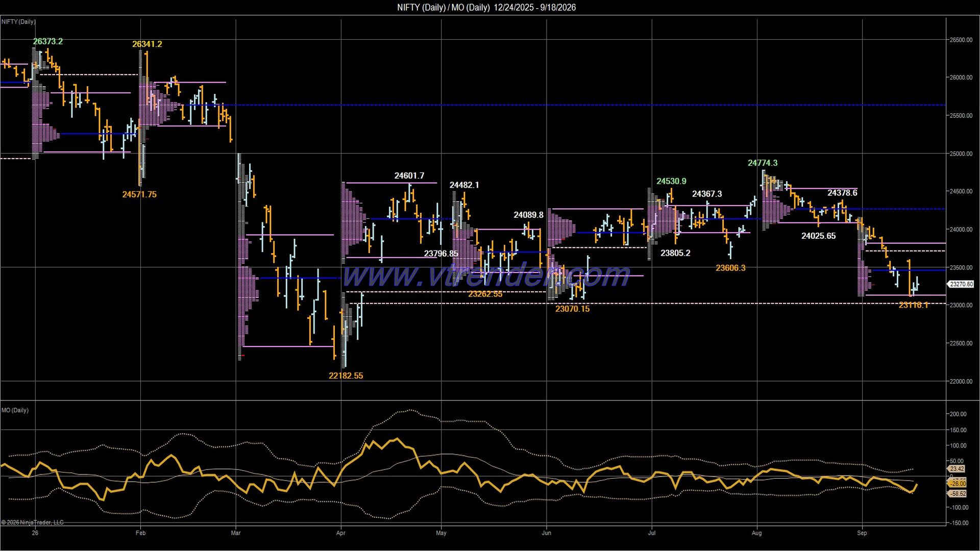Click the 22182.55 swing low label
Screen dimensions: 980x551
point(346,375)
